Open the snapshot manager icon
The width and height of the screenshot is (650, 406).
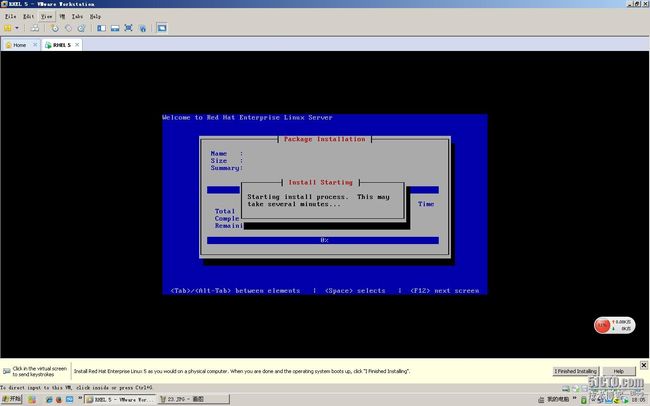[81, 28]
